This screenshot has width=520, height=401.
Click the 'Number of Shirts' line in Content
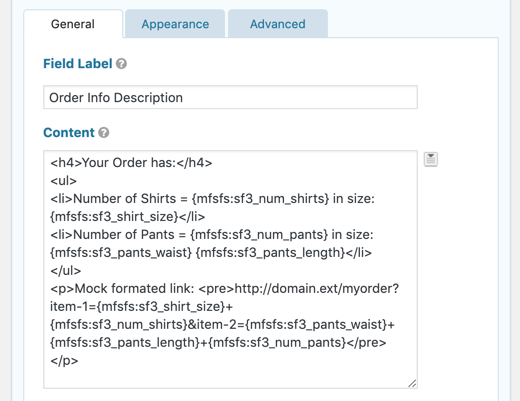(x=213, y=199)
